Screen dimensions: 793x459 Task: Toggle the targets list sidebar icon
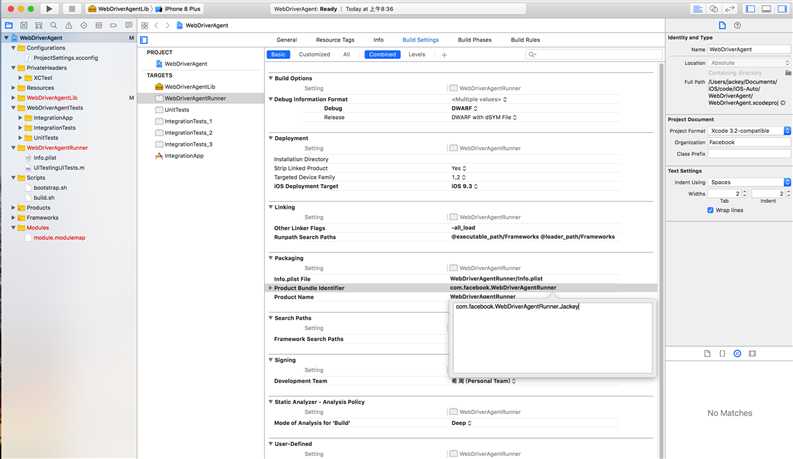point(144,40)
